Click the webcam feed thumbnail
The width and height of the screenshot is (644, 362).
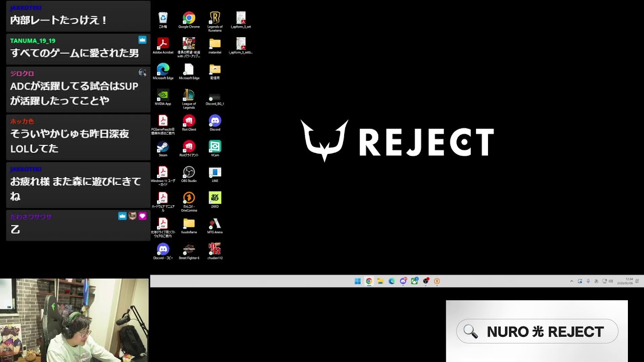(x=74, y=320)
